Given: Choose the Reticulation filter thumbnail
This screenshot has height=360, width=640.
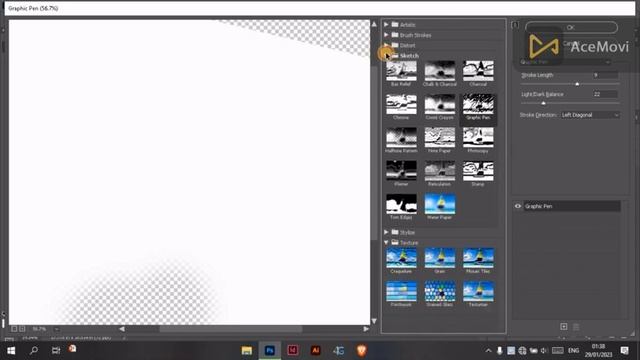Looking at the screenshot, I should pyautogui.click(x=440, y=171).
